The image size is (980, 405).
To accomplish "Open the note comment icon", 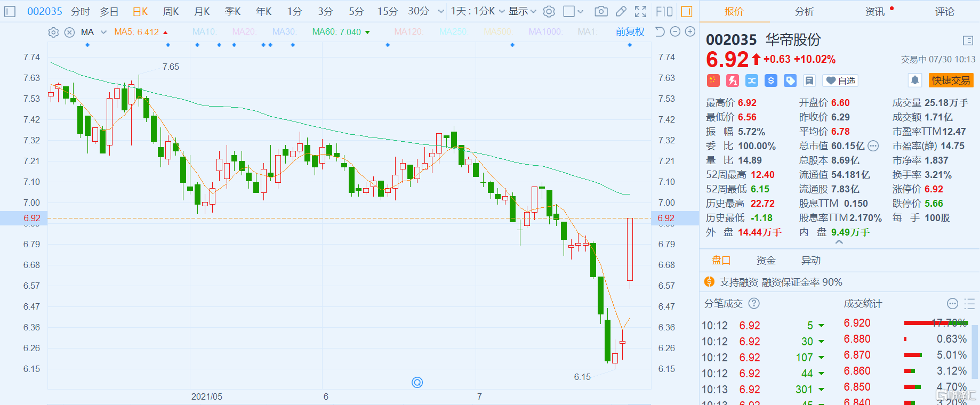I will point(809,80).
